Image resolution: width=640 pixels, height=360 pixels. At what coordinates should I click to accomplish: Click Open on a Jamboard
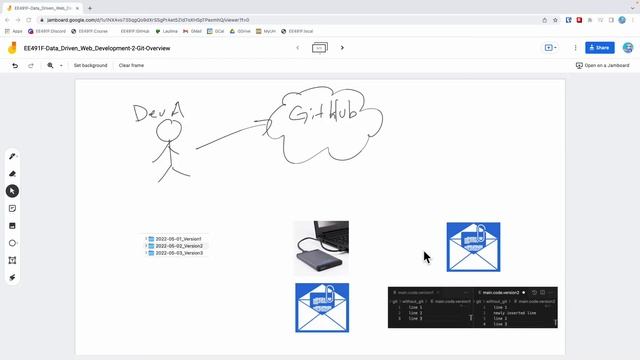[602, 65]
